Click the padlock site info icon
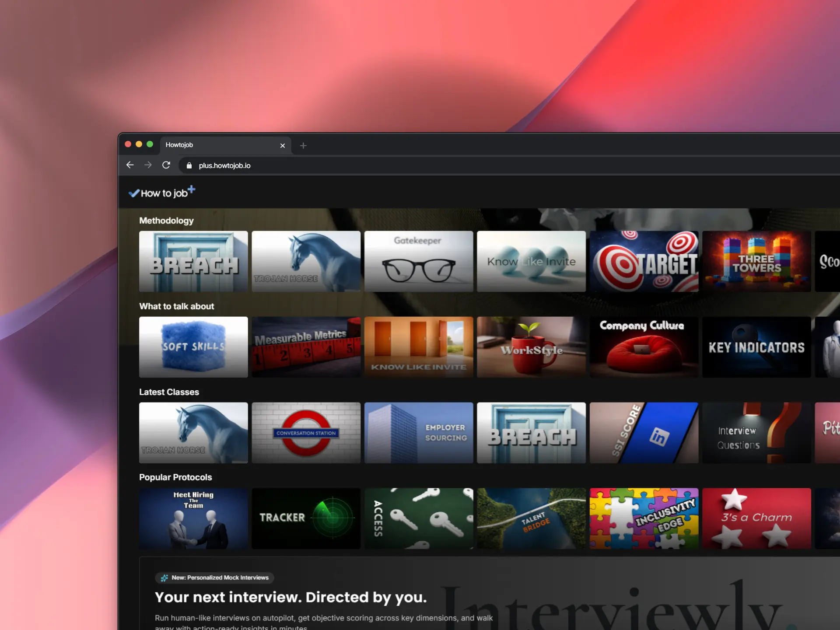 point(189,165)
